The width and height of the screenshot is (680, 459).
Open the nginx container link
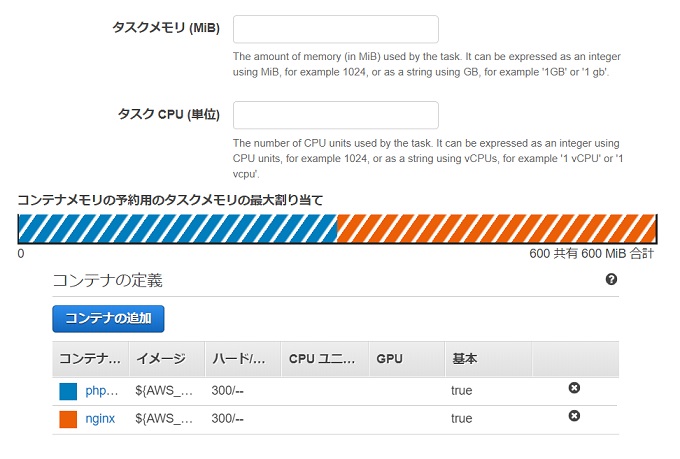[x=100, y=419]
